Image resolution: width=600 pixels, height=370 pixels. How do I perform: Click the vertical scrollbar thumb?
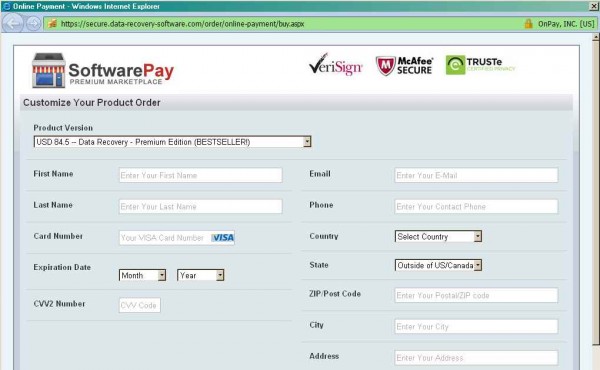click(x=596, y=193)
